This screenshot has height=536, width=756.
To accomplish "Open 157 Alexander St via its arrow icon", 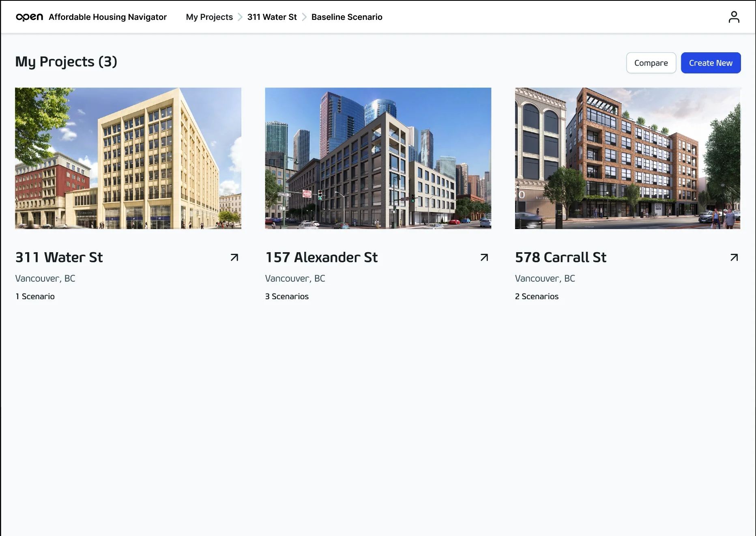I will 484,257.
